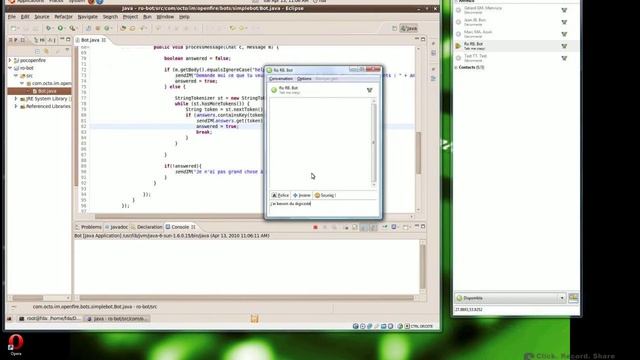Select the Bot.java editor tab
Image resolution: width=640 pixels, height=360 pixels.
click(90, 40)
